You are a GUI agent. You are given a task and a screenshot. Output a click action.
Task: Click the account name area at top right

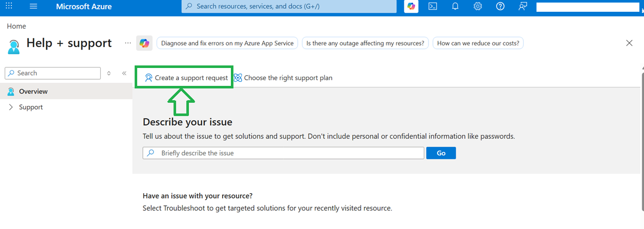(587, 7)
